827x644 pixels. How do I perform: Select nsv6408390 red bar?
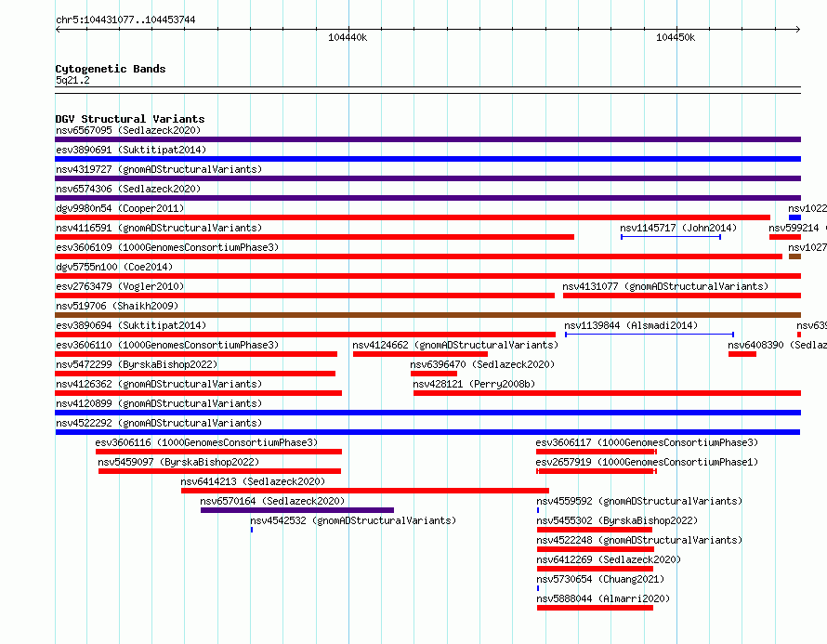[742, 354]
